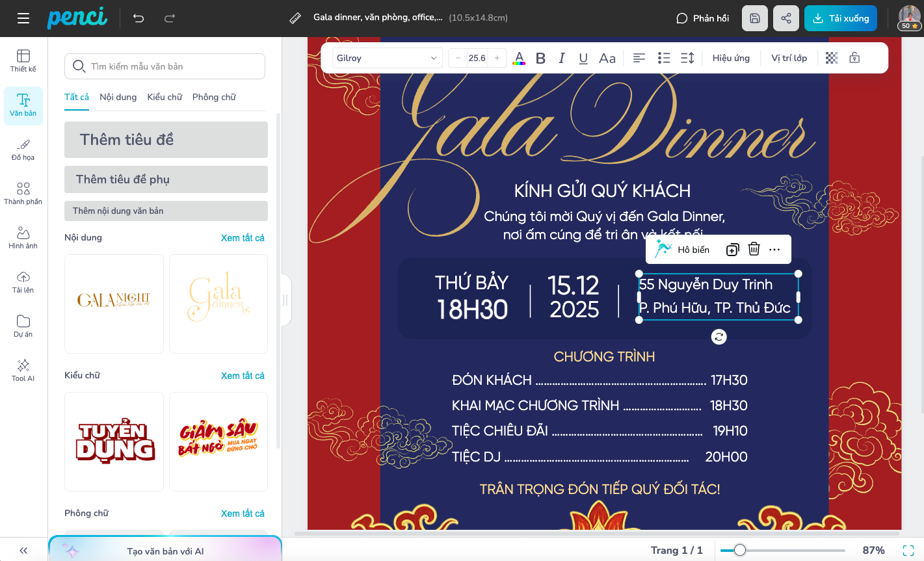Toggle underline formatting

pos(583,58)
